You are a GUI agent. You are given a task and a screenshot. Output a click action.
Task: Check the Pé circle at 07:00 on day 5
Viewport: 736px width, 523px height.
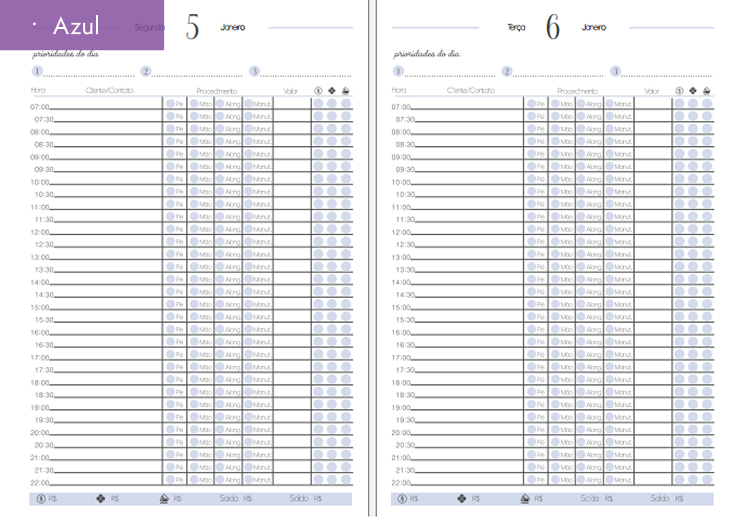point(171,103)
